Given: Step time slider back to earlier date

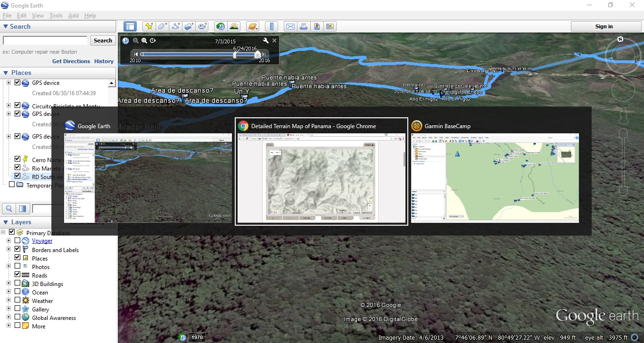Looking at the screenshot, I should (136, 54).
